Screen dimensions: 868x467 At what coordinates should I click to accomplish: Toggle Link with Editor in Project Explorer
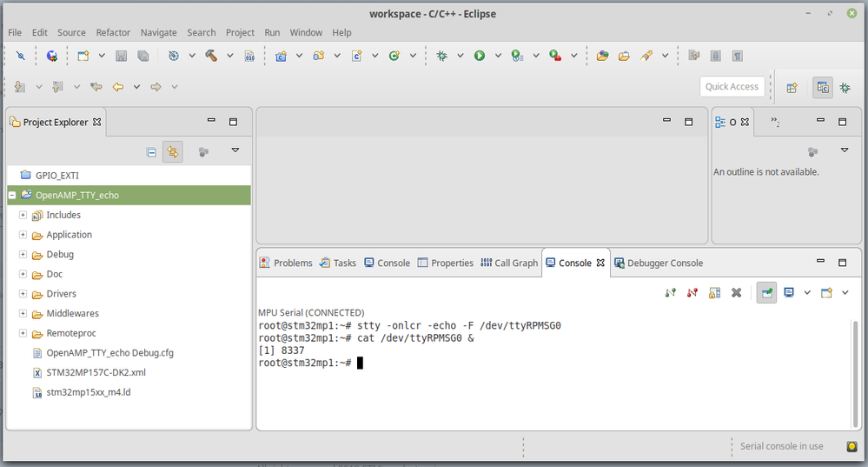173,152
